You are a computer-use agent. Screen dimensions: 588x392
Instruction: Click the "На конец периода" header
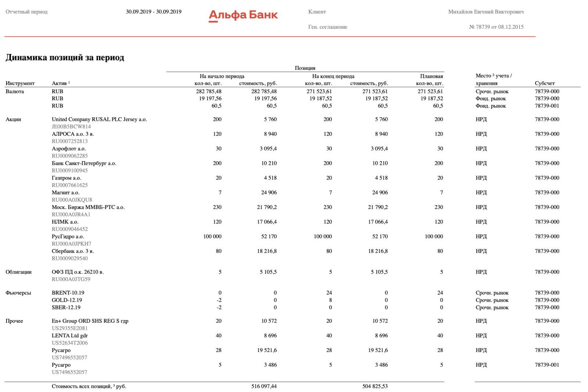click(333, 76)
